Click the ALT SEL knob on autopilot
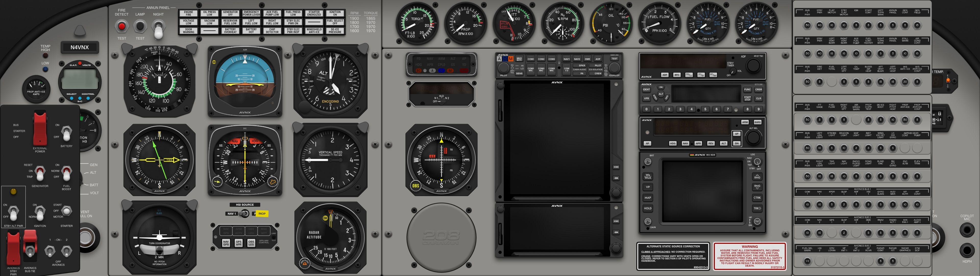The image size is (980, 276). tap(753, 137)
